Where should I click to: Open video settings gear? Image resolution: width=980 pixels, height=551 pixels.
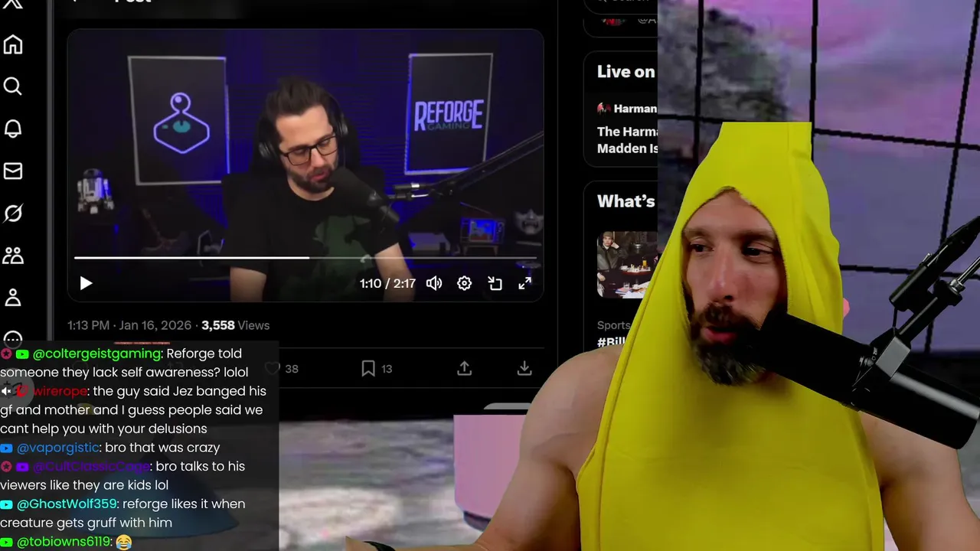click(x=464, y=283)
